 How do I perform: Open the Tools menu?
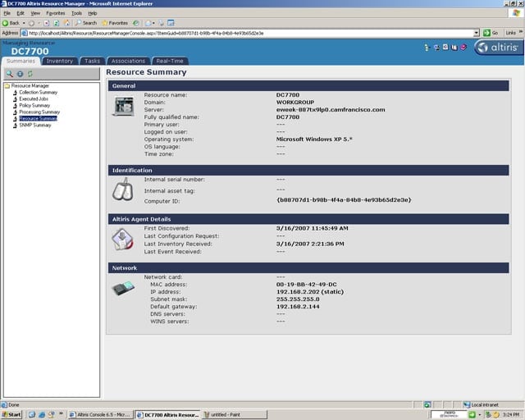[76, 13]
